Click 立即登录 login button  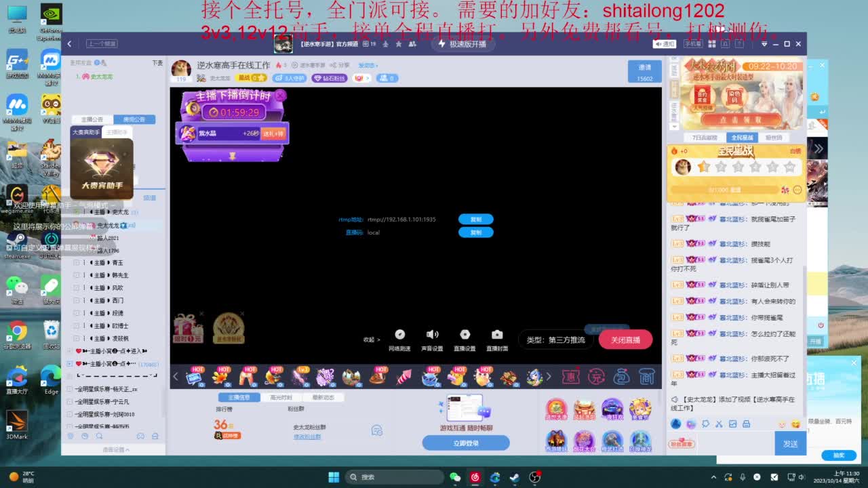466,443
